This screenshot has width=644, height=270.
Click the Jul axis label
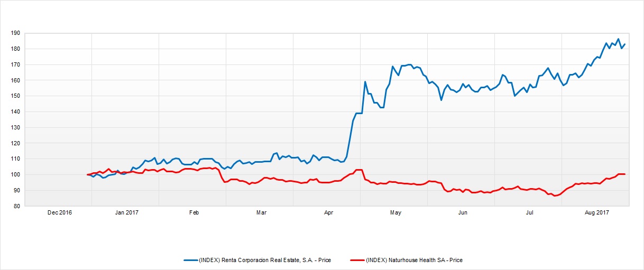pyautogui.click(x=530, y=212)
